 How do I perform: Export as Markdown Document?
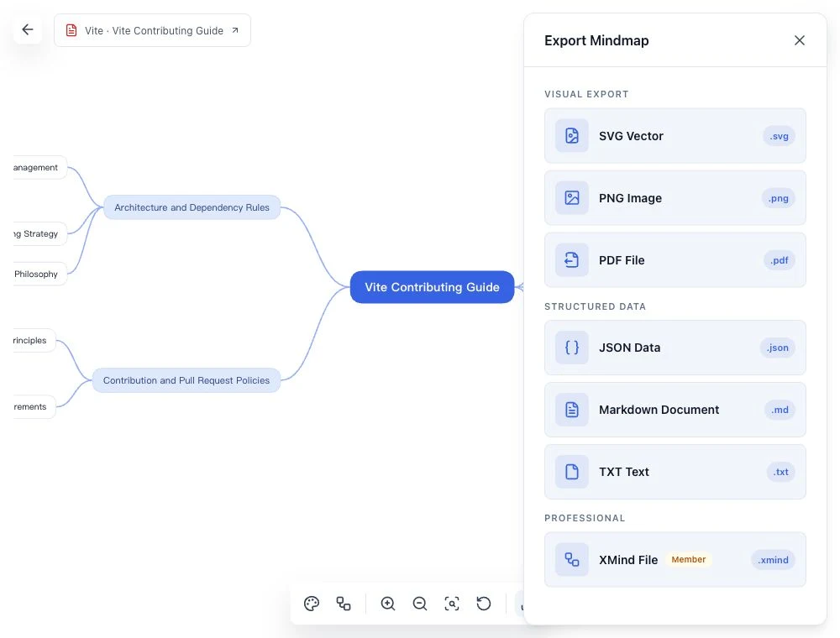click(x=675, y=410)
